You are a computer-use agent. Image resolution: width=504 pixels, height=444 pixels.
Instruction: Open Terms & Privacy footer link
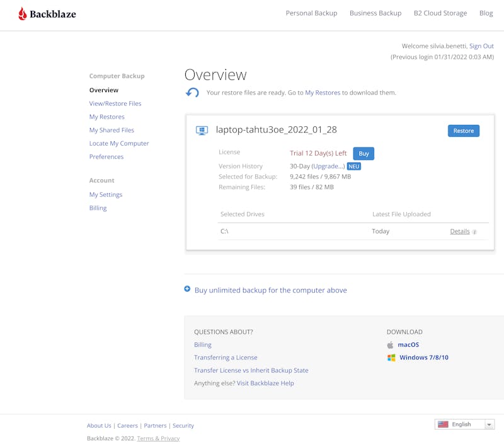click(158, 438)
